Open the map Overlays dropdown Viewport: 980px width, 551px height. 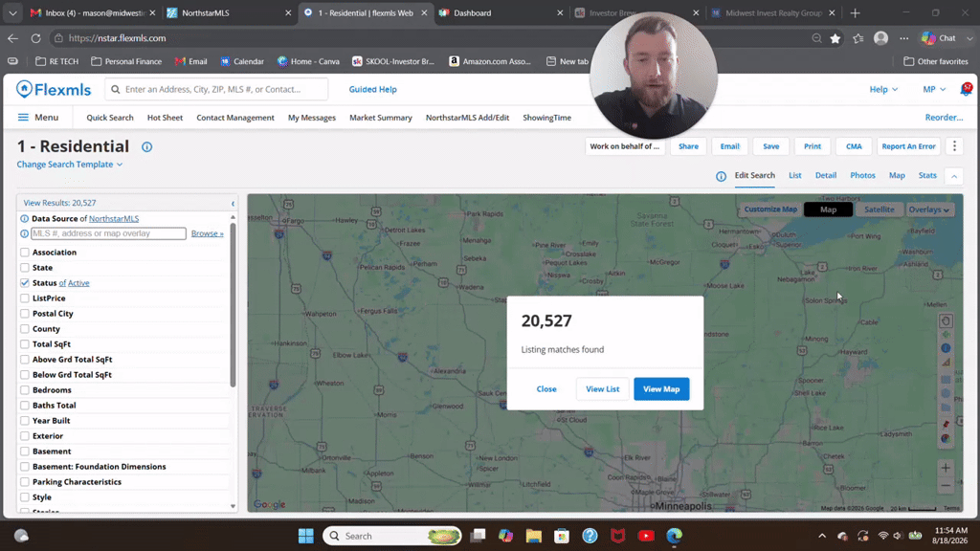928,209
